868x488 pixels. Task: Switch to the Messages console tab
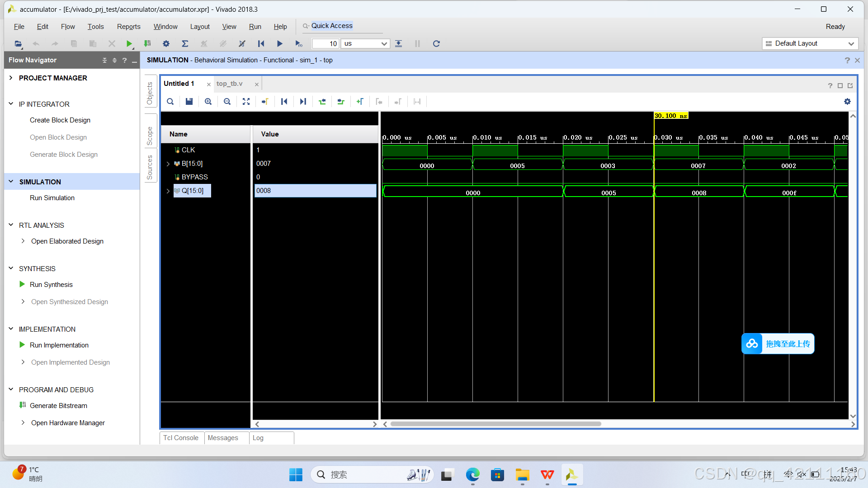[x=222, y=437]
